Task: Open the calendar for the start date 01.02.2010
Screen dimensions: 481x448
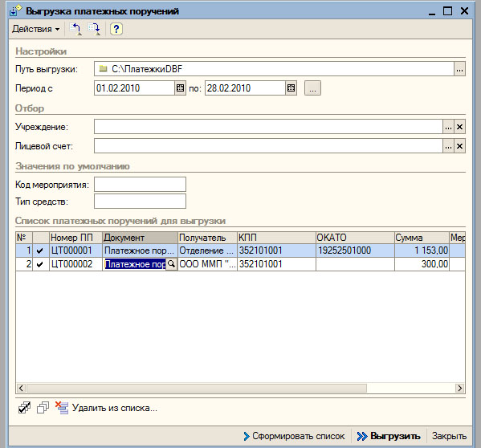Action: pyautogui.click(x=181, y=88)
